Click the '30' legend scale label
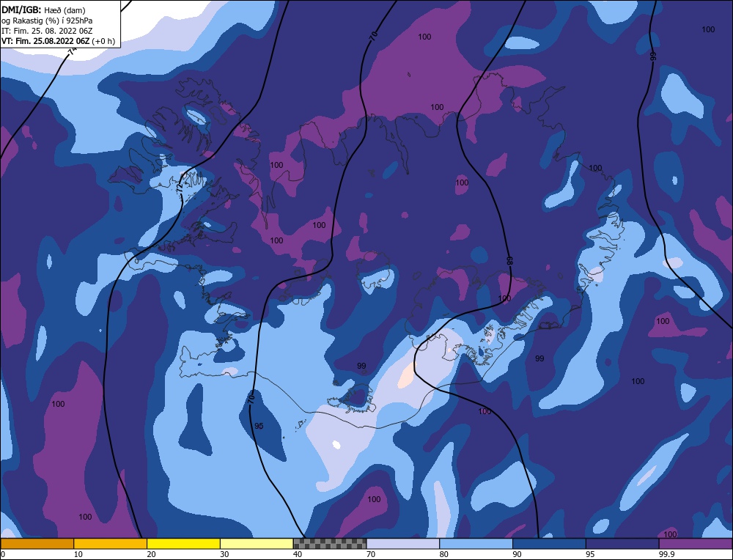The height and width of the screenshot is (560, 733). pos(224,554)
